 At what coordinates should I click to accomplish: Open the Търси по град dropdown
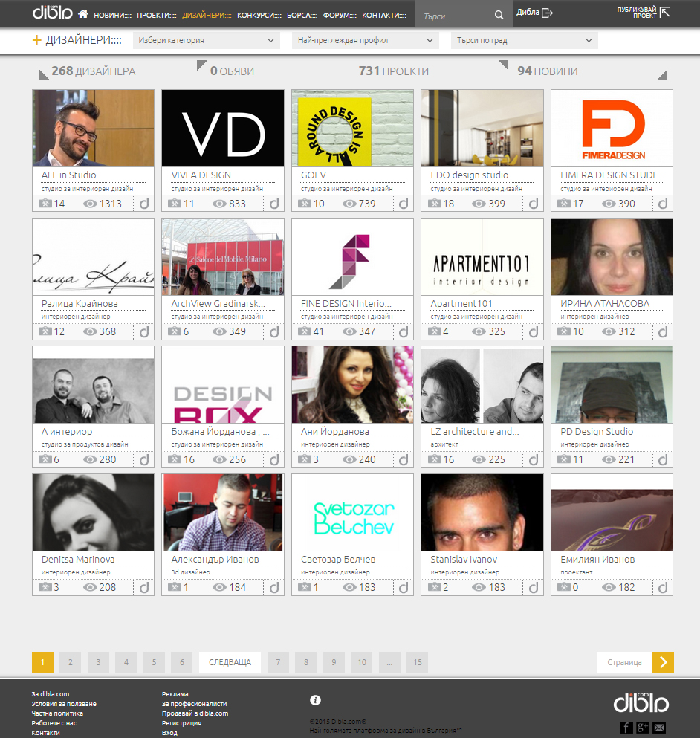pos(524,41)
